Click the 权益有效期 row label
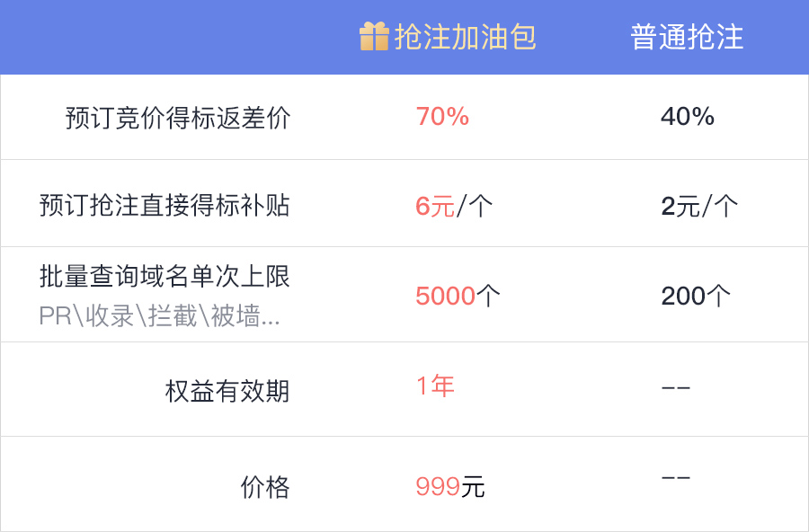Screen dimensions: 809x532 pyautogui.click(x=227, y=391)
